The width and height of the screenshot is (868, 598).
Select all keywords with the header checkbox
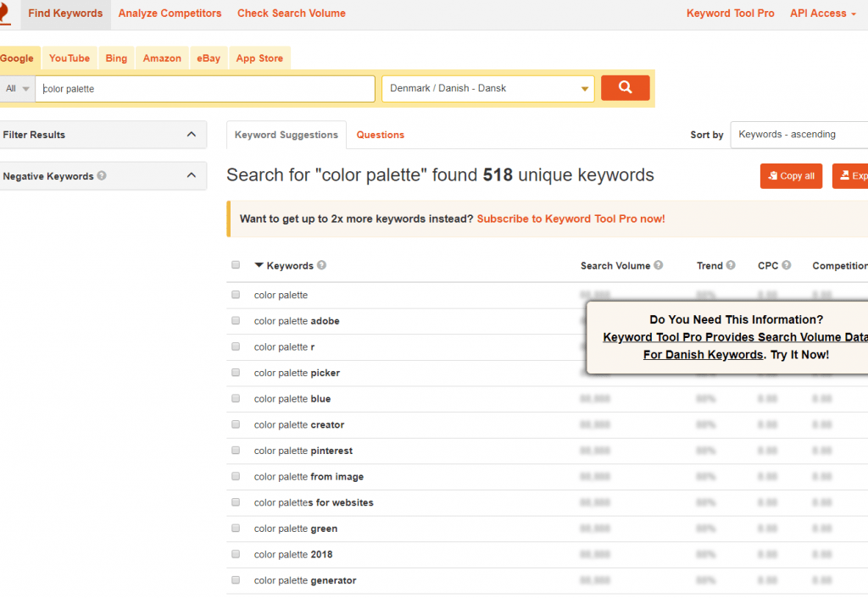[236, 264]
